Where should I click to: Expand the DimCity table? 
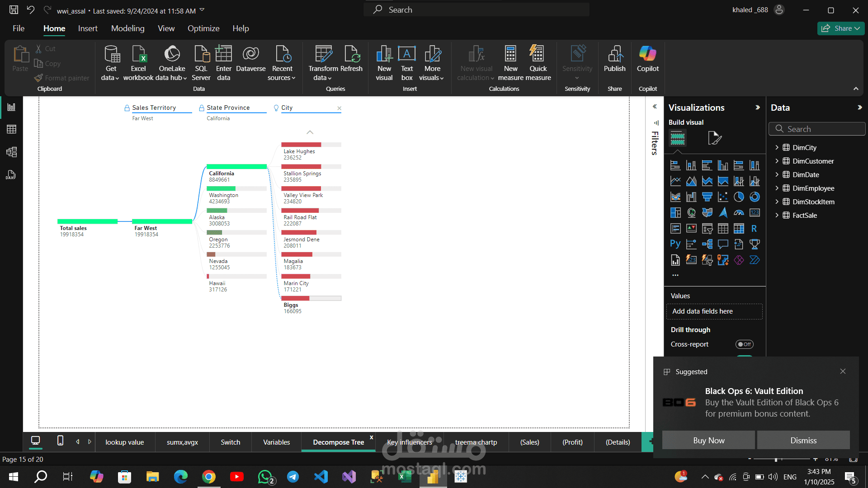[777, 148]
